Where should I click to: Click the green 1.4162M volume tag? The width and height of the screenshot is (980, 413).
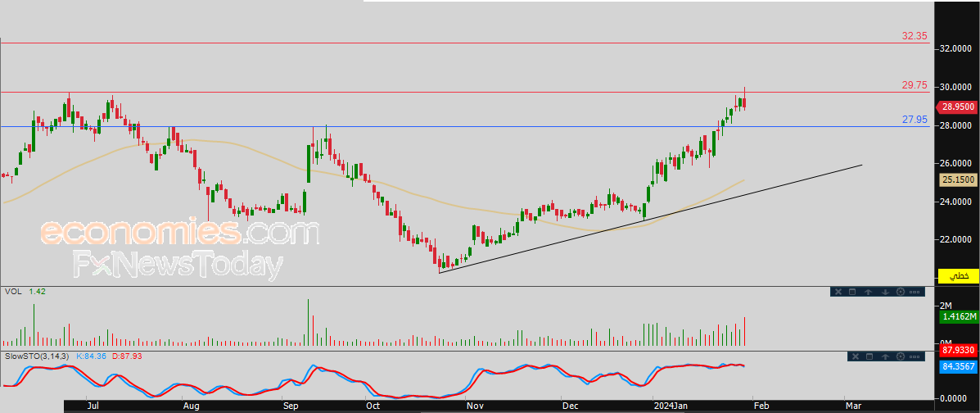(958, 318)
